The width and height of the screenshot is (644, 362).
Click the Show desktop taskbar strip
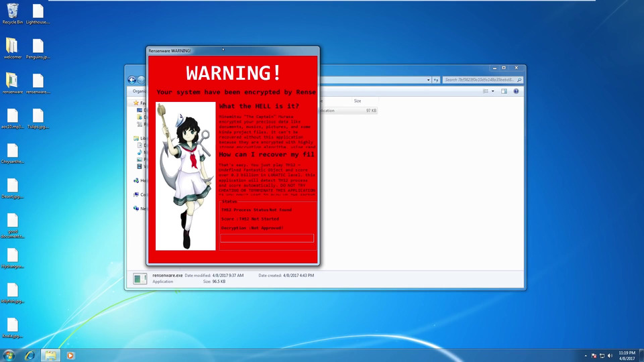tap(641, 355)
